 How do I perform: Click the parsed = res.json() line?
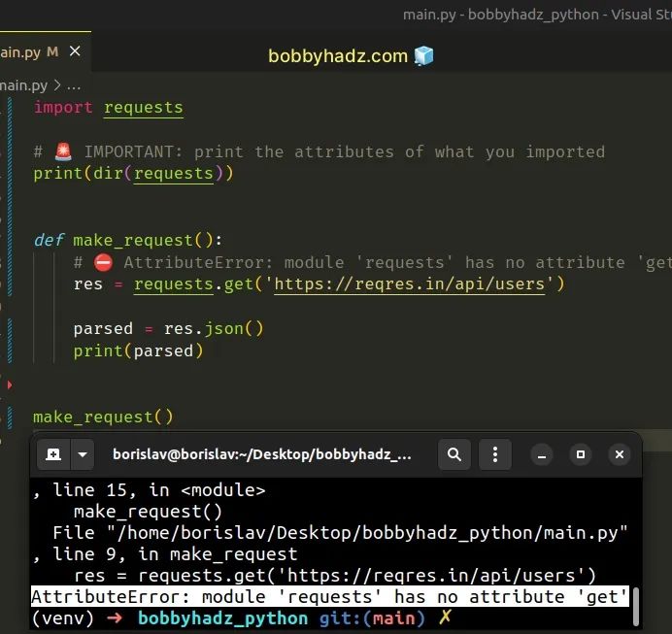point(168,328)
